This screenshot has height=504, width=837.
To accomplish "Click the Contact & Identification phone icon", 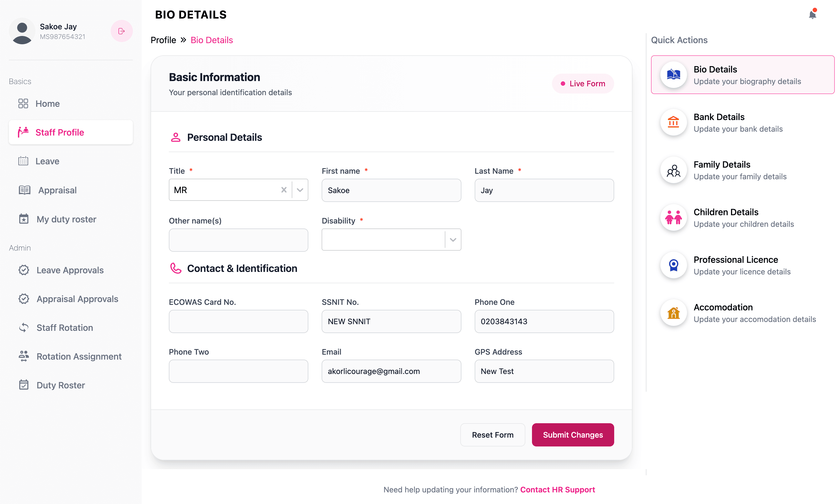I will click(x=175, y=269).
